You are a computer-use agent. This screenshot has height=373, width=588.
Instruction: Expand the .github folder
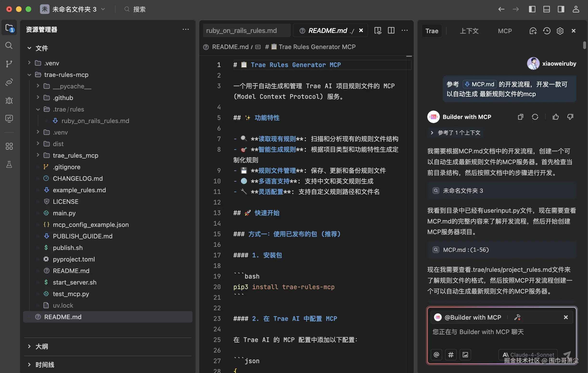(38, 98)
